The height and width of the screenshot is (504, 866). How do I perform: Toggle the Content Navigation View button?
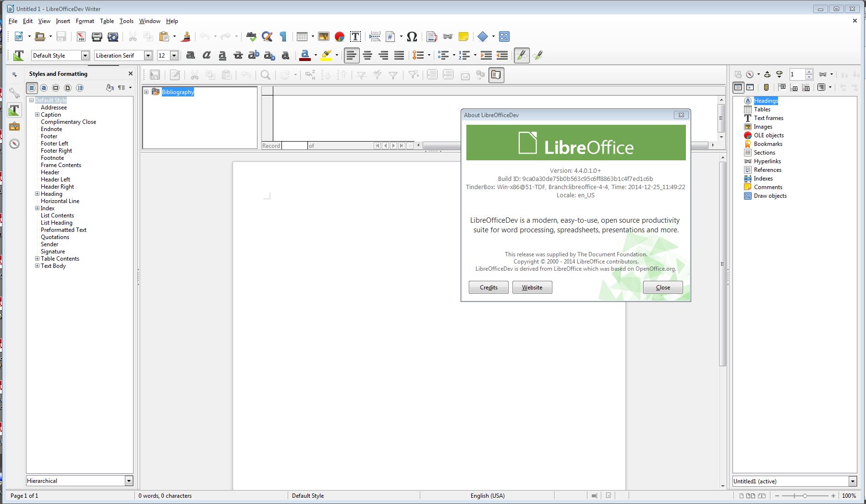738,87
